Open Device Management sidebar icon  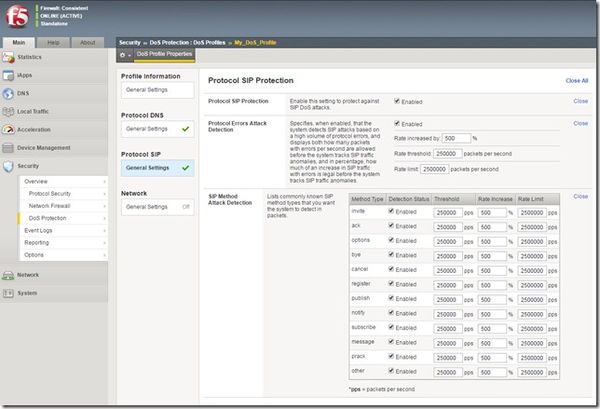(9, 147)
